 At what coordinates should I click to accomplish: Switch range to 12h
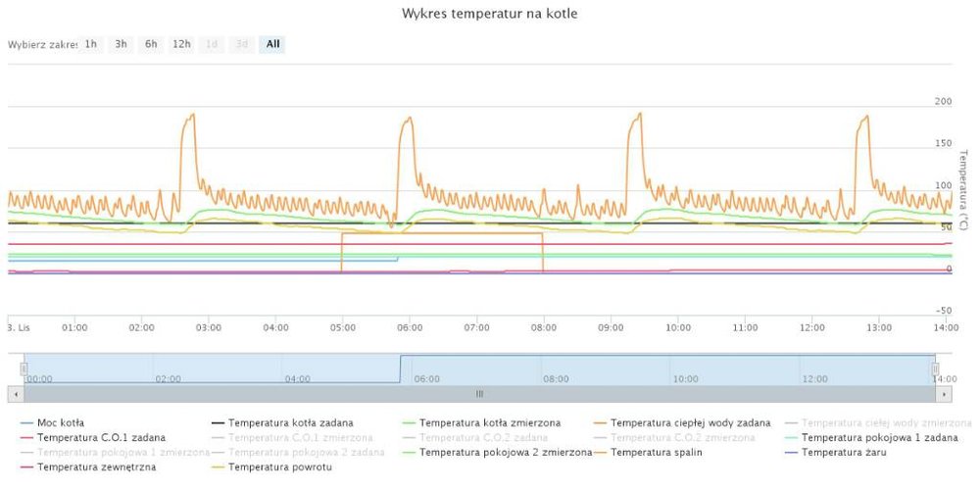(x=181, y=44)
